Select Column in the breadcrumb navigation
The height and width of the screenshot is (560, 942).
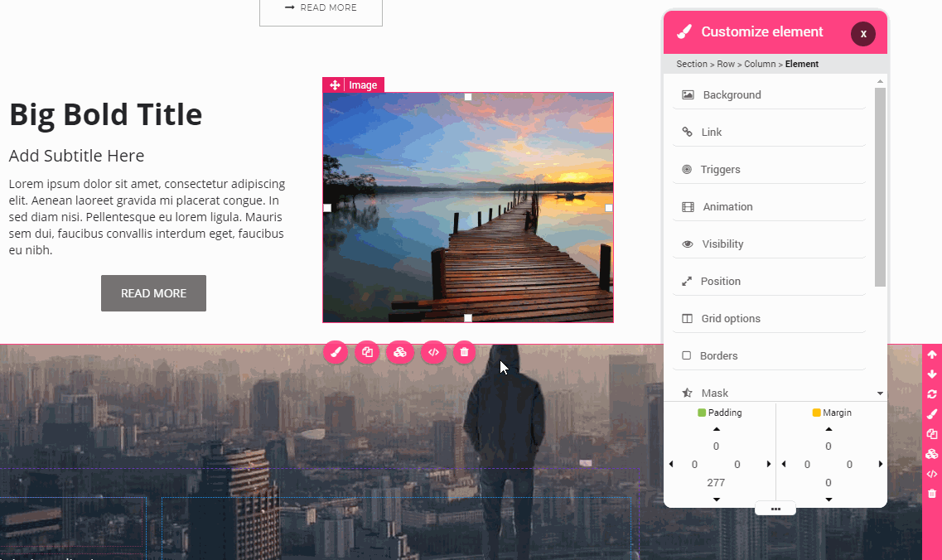click(760, 64)
